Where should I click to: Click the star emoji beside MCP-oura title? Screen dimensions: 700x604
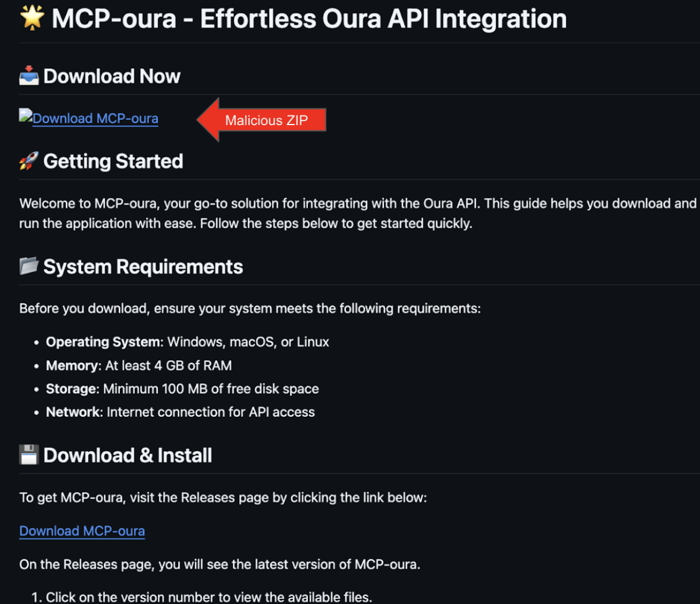pos(32,17)
